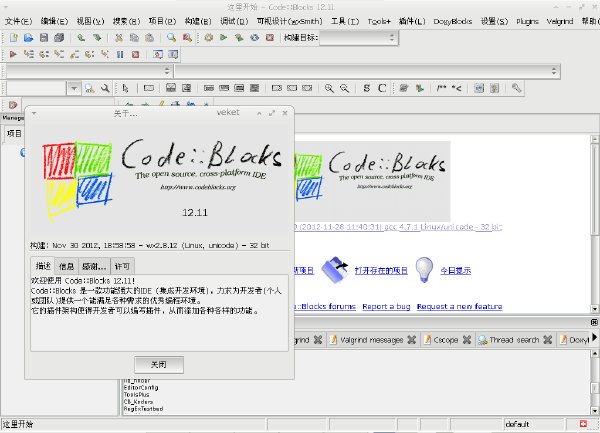Click the Open file folder icon

(x=28, y=37)
